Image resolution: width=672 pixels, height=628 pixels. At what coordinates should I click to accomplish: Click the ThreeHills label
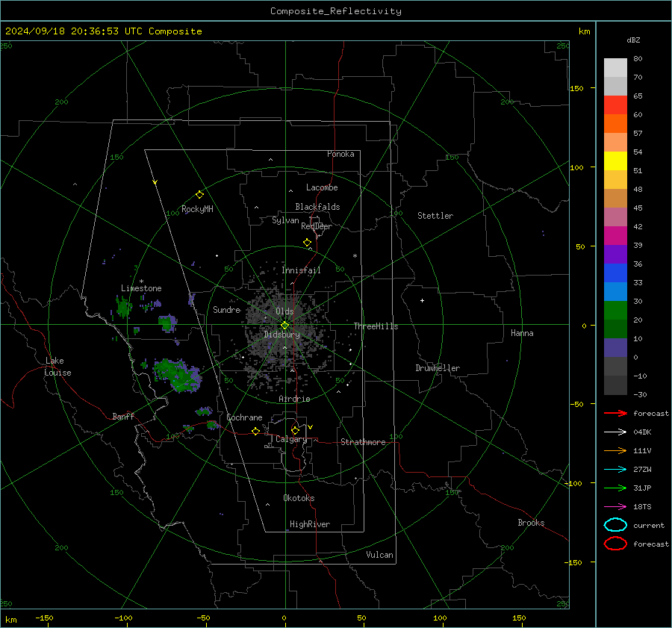click(x=376, y=326)
